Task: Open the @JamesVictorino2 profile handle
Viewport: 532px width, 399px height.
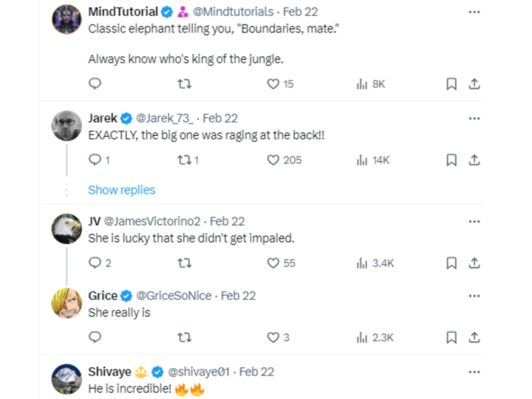Action: pos(152,221)
